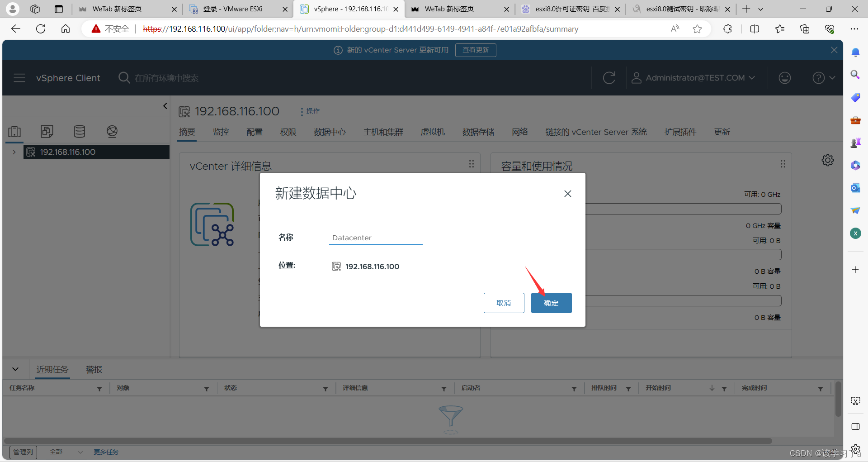868x462 pixels.
Task: Filter the 启动者 column
Action: pyautogui.click(x=574, y=389)
